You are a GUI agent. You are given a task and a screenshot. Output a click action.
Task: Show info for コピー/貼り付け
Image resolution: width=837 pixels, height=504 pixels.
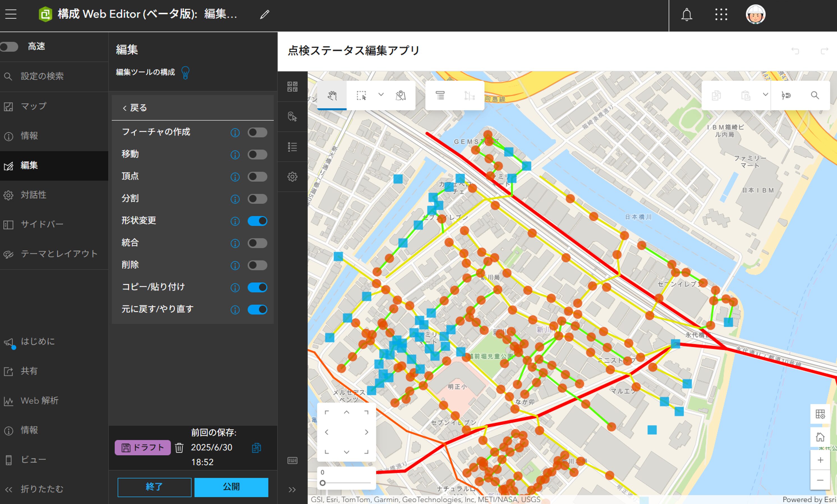pos(235,288)
